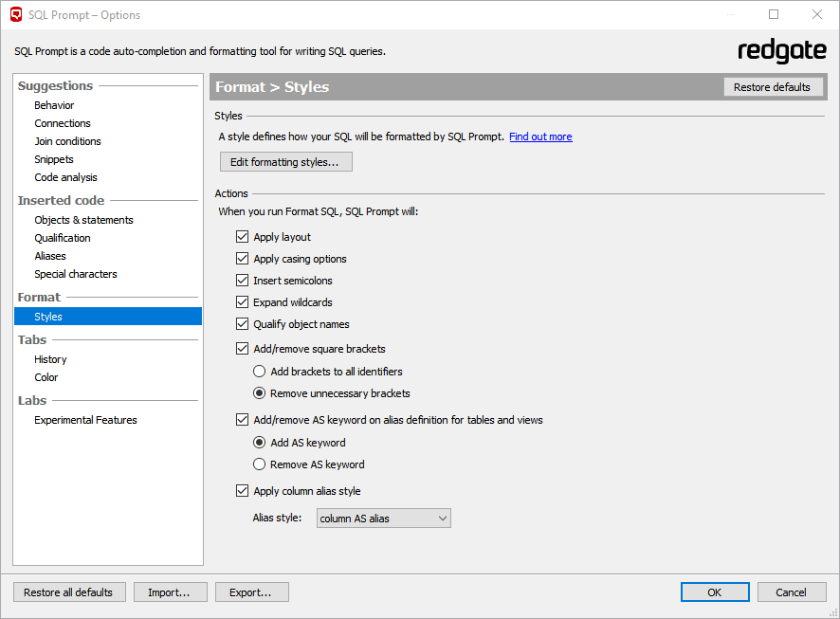This screenshot has width=840, height=619.
Task: Click the Export button
Action: pos(252,592)
